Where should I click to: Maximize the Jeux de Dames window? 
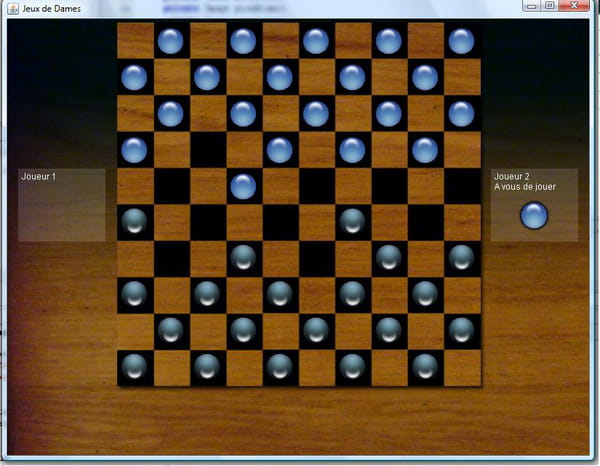click(550, 6)
